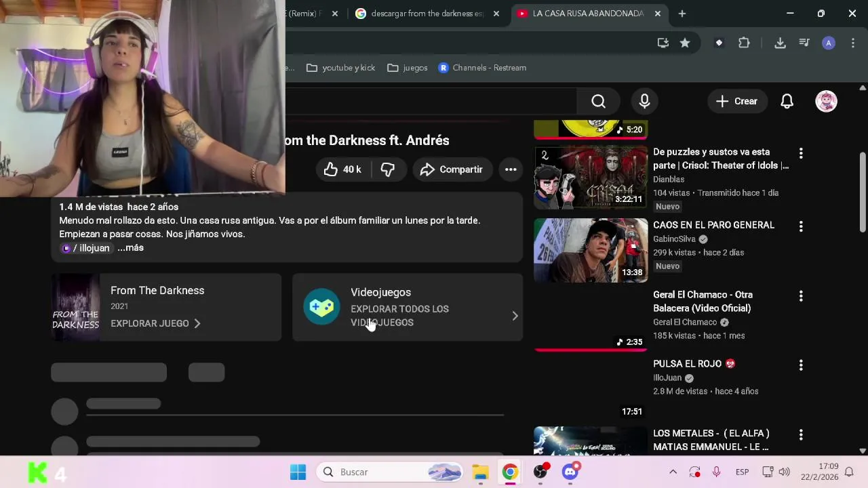Bookmark page with star icon
This screenshot has height=488, width=868.
pos(685,43)
